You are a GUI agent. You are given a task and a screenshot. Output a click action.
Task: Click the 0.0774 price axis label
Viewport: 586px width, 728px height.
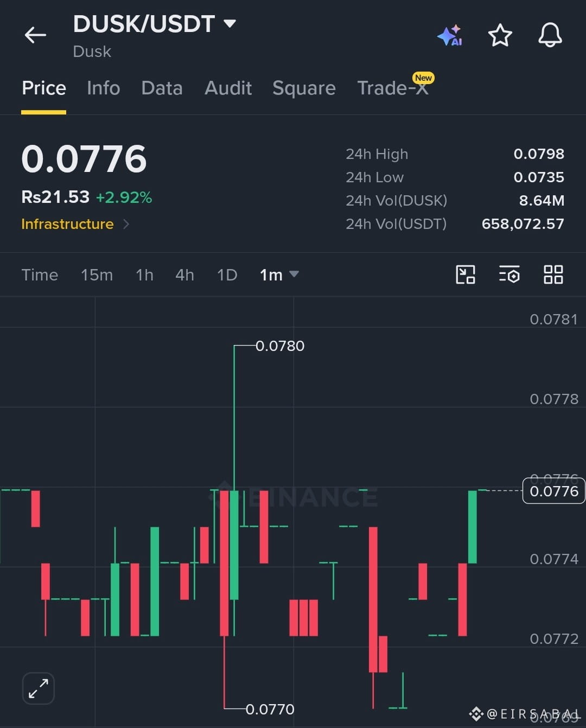[x=553, y=559]
